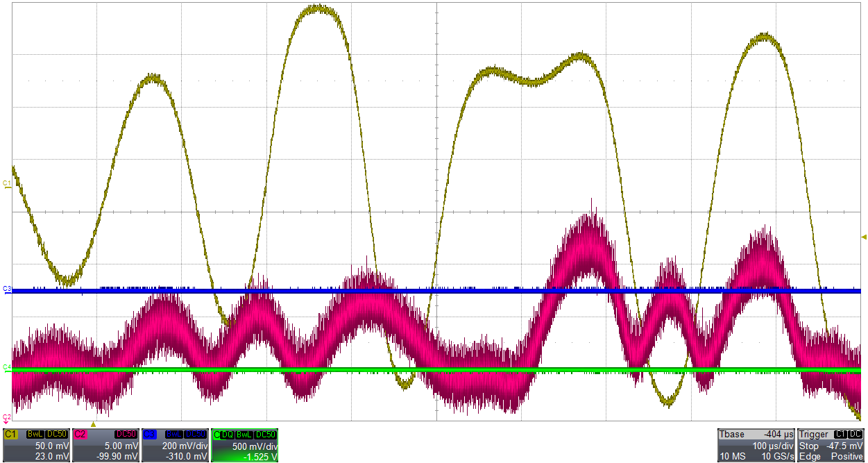
Task: Click the DQ badge in C4 descriptor
Action: pyautogui.click(x=227, y=435)
